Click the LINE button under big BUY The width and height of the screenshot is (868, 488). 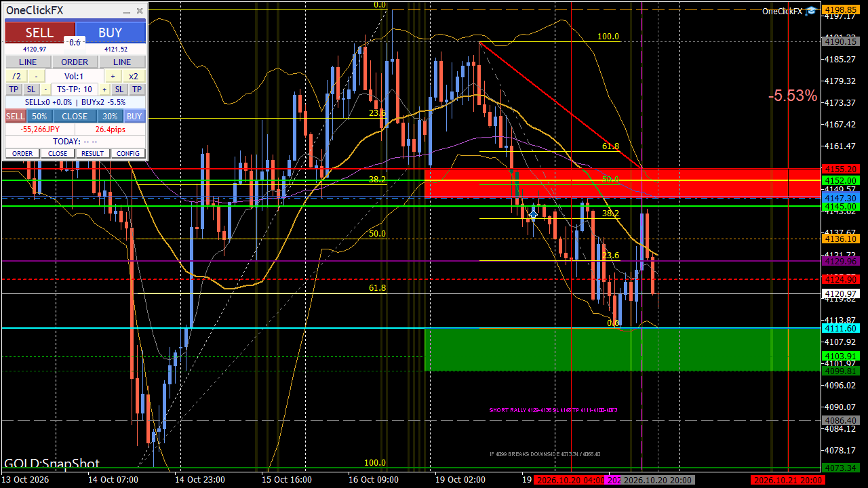(122, 62)
